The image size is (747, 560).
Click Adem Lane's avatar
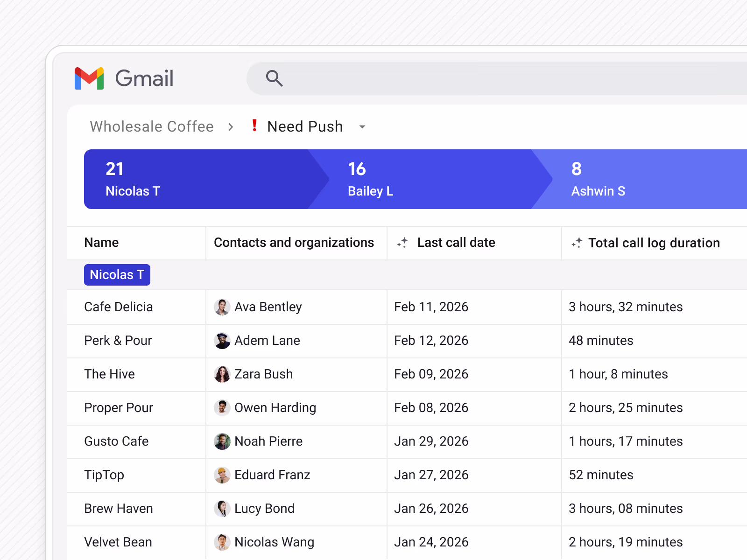pos(222,341)
